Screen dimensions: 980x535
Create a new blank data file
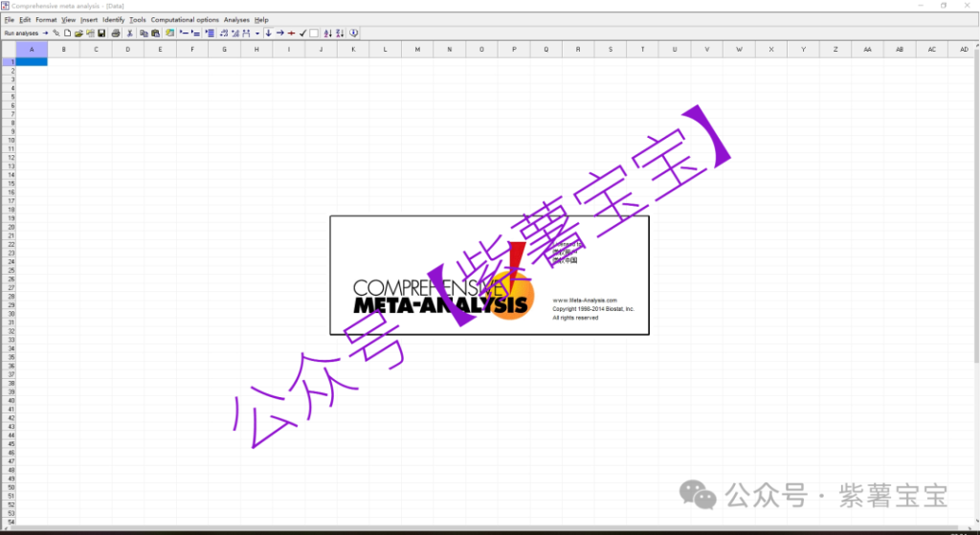[x=67, y=33]
